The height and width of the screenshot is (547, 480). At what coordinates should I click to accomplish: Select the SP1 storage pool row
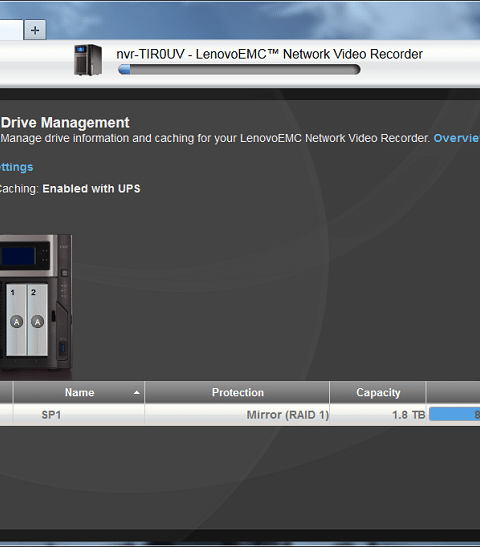pos(240,415)
